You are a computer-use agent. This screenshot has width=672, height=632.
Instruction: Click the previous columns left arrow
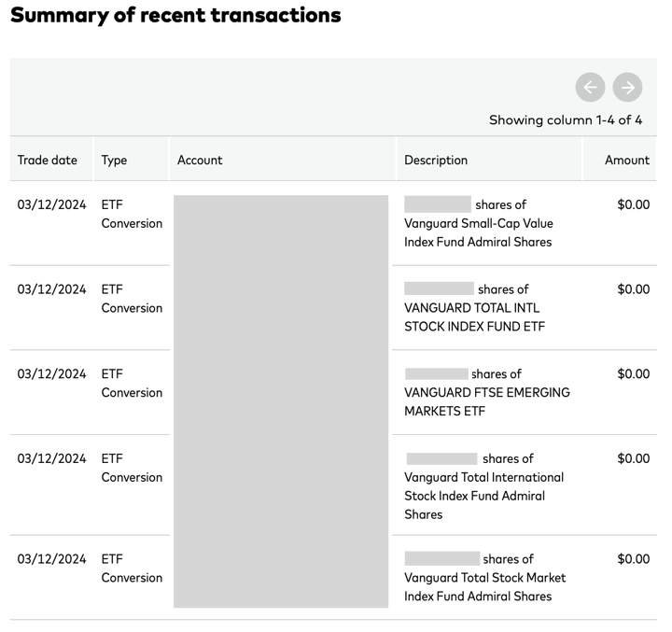(x=590, y=87)
